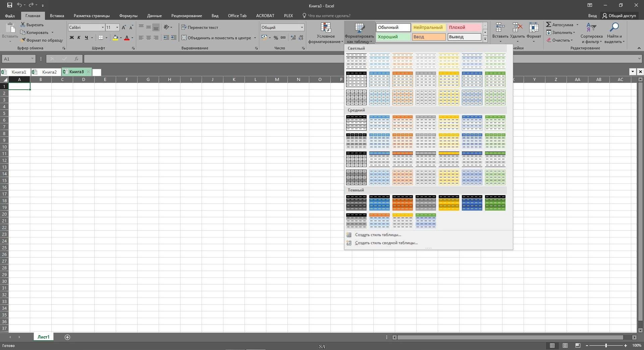Open the Calibri font name dropdown
Viewport: 644px width, 350px height.
pos(103,28)
